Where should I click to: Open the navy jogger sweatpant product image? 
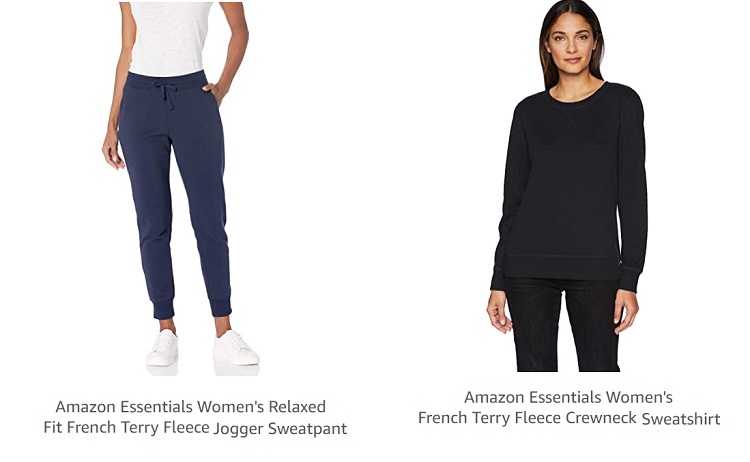click(x=180, y=189)
